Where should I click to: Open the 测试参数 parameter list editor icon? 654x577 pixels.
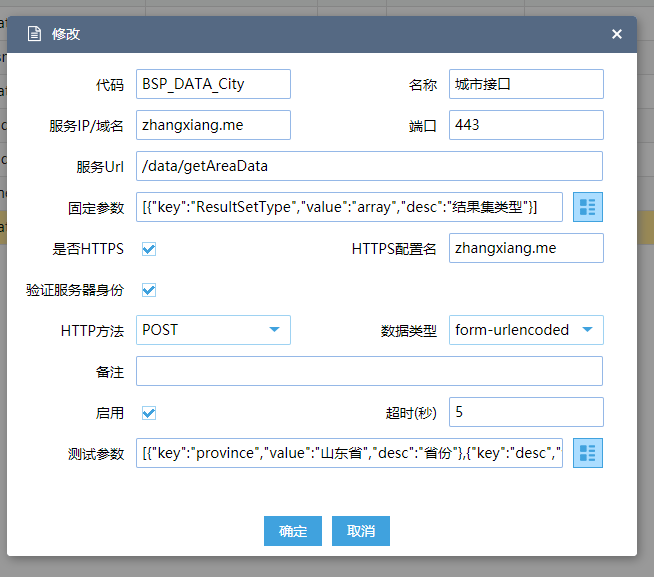click(x=587, y=453)
